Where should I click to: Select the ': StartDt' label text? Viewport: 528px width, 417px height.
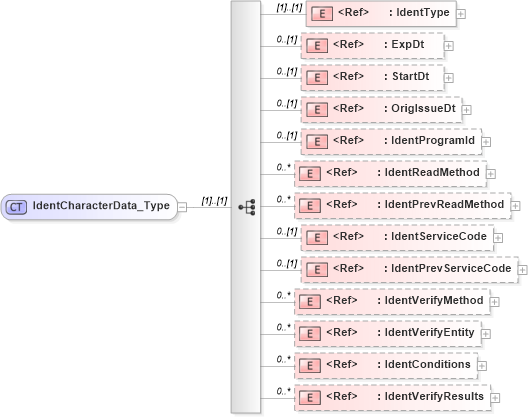point(406,76)
